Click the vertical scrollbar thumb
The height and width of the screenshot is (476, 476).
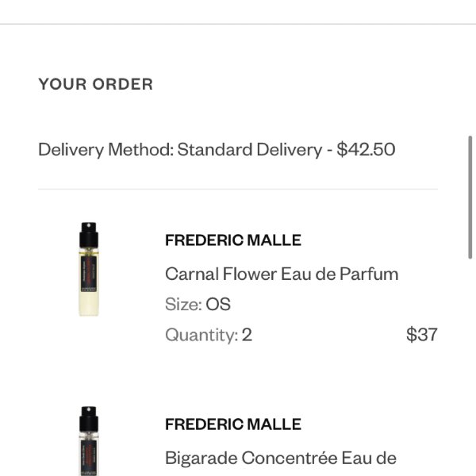pos(470,198)
